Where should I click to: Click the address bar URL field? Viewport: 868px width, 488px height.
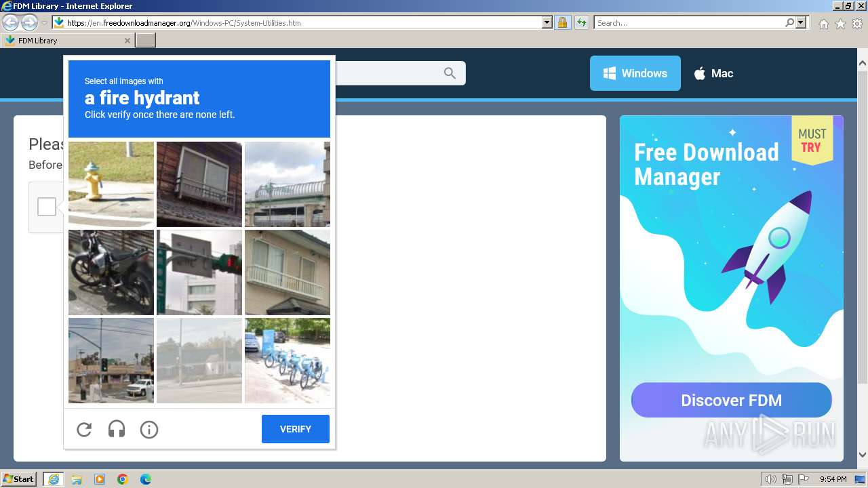pos(303,22)
